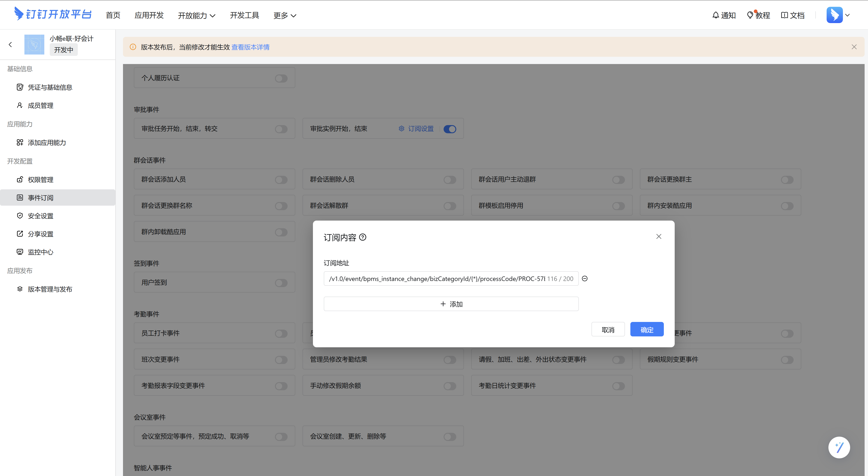Screen dimensions: 868x476
Task: Click the 添加 button in dialog
Action: tap(451, 304)
